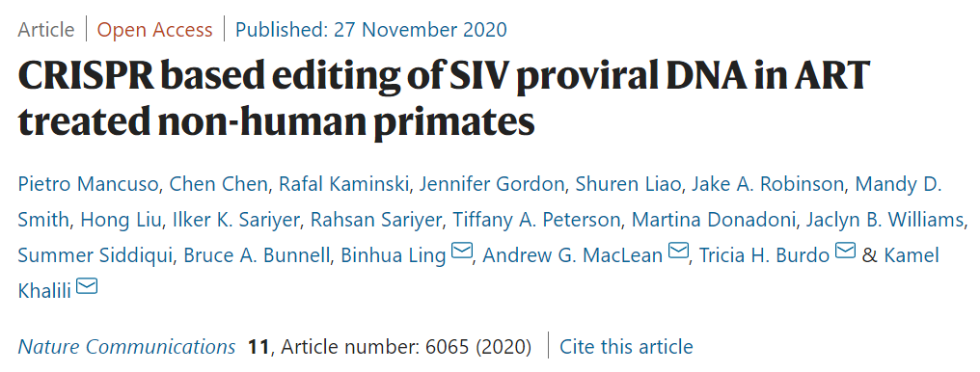Open author Chen Chen's link
980x372 pixels.
(x=219, y=185)
